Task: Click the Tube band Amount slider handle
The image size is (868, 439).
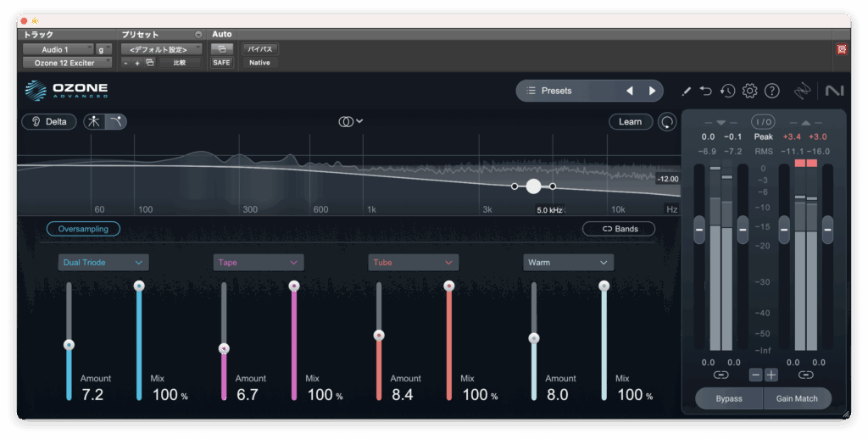Action: 379,335
